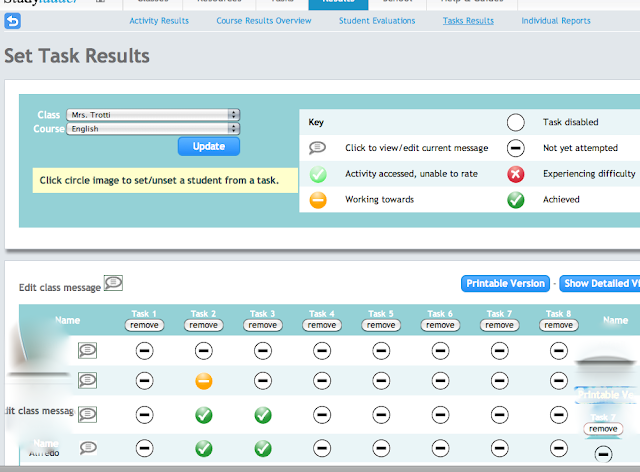
Task: Remove Task 5 using its remove button
Action: (381, 325)
